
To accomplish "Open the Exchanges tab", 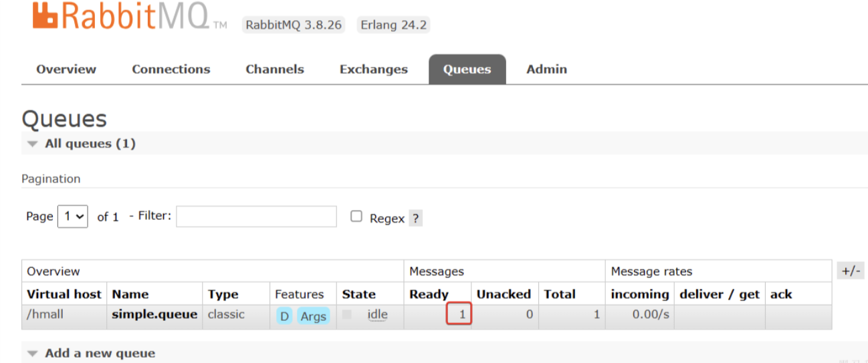I will click(373, 70).
